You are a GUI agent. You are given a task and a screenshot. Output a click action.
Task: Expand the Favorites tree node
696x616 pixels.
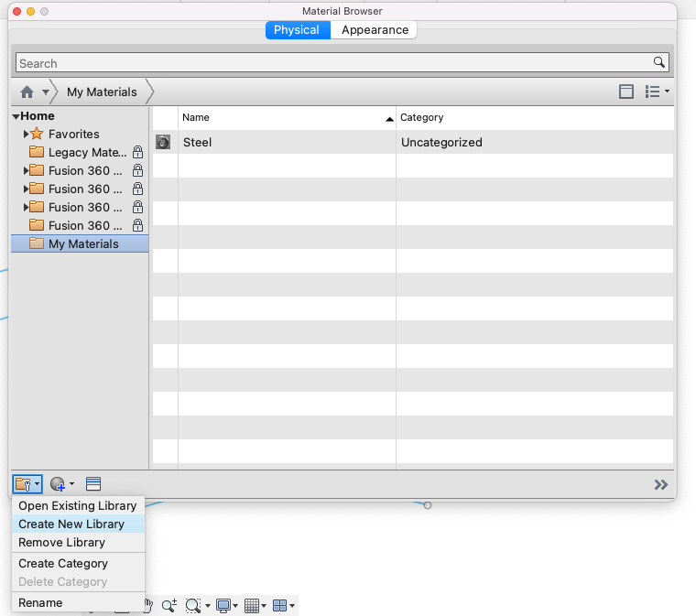26,134
